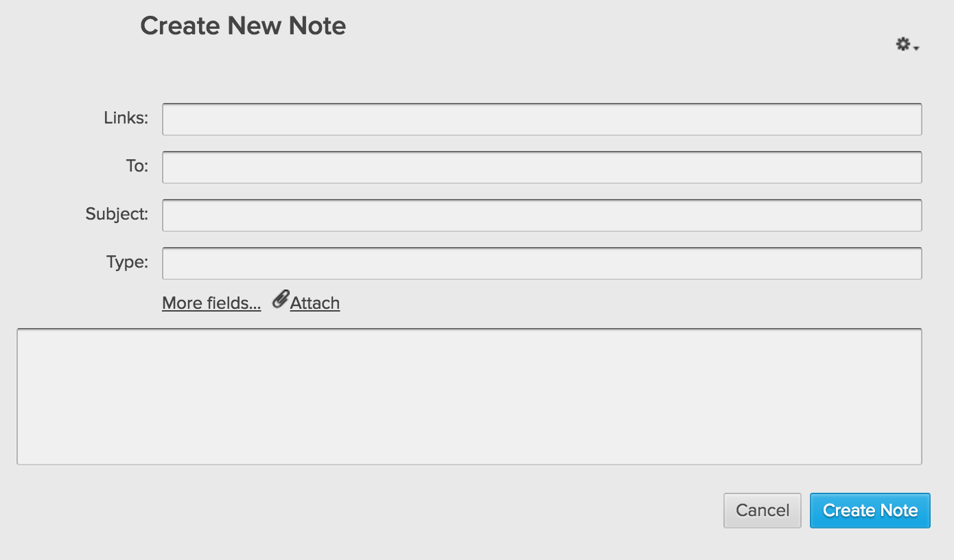Focus the Links input field

click(542, 119)
